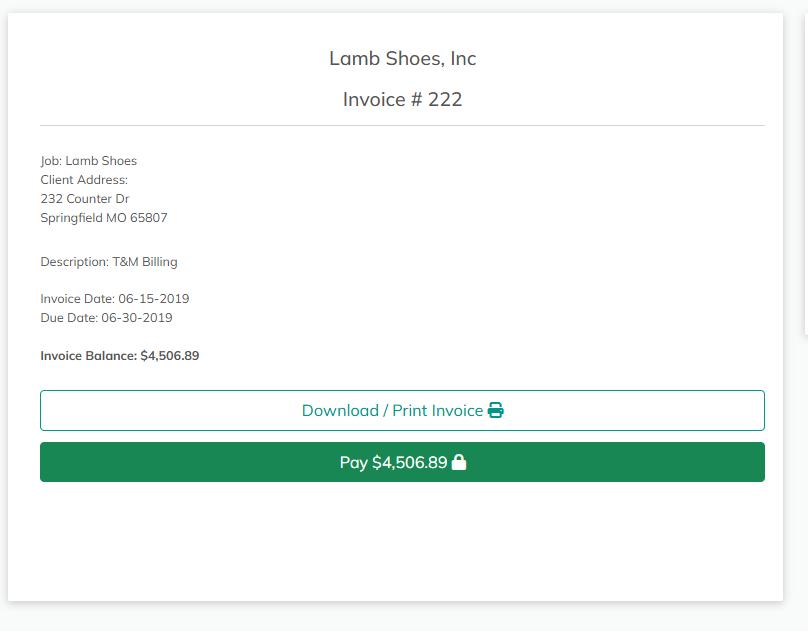Click the horizontal divider under invoice heading
Screen dimensions: 808x631
coord(402,126)
